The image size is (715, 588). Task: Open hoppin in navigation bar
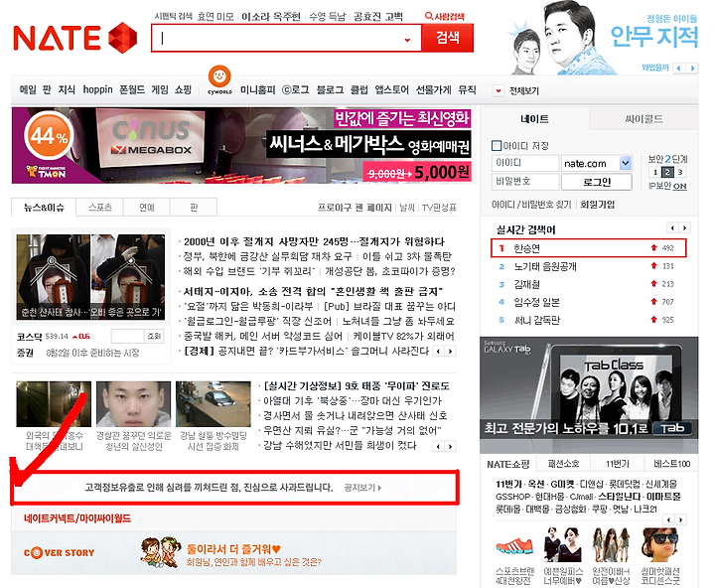tap(97, 89)
